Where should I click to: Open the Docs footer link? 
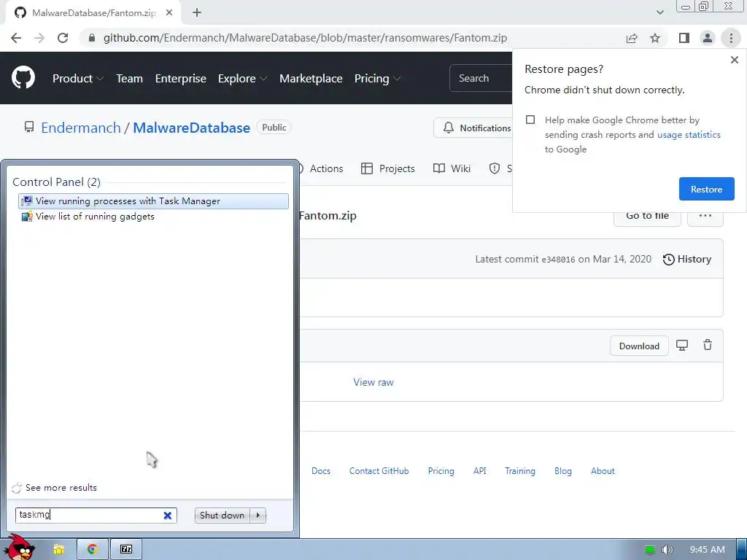(321, 471)
